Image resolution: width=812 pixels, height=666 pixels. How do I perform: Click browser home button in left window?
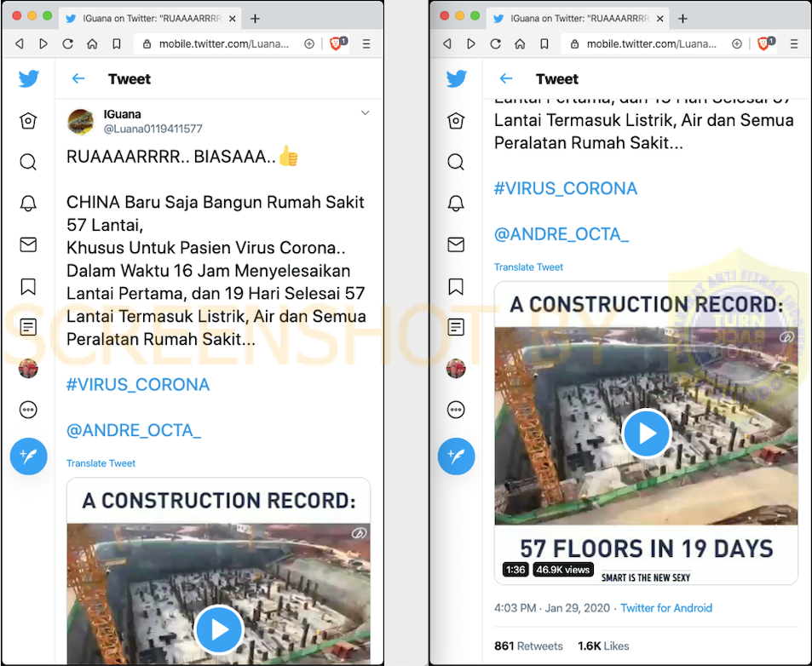(x=92, y=44)
